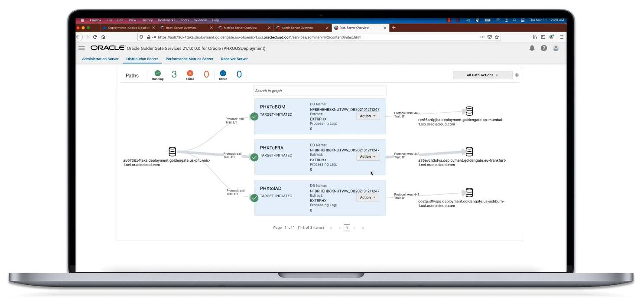The height and width of the screenshot is (303, 644).
Task: Click the Search in graph field
Action: pos(320,91)
